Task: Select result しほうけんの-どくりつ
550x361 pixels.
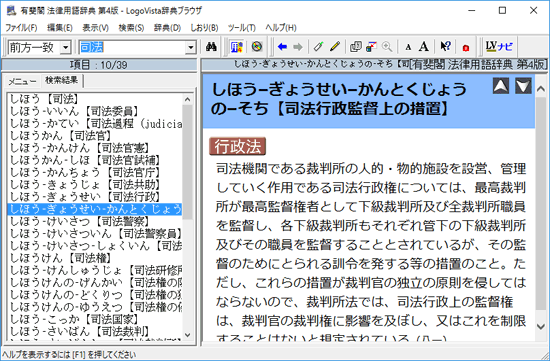Action: click(95, 295)
